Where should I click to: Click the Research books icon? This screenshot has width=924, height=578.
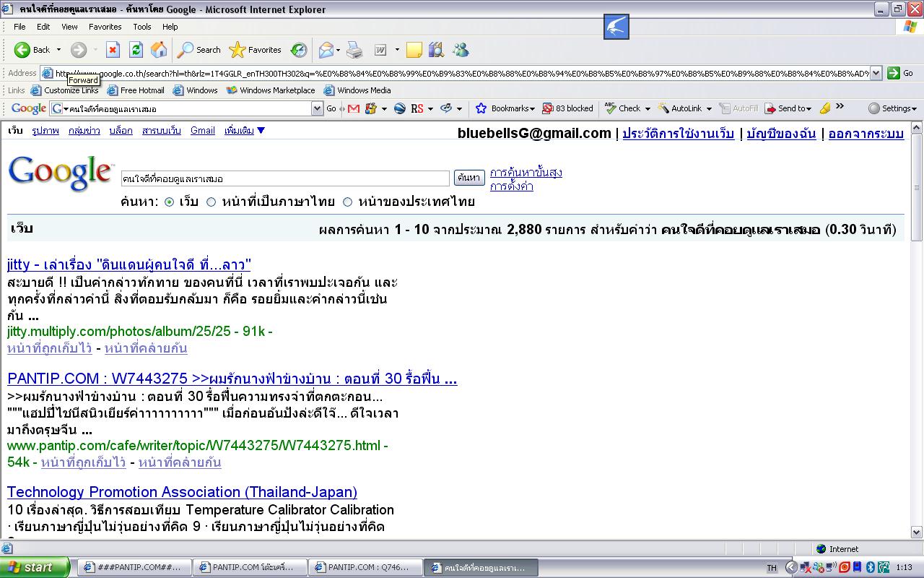pyautogui.click(x=436, y=50)
